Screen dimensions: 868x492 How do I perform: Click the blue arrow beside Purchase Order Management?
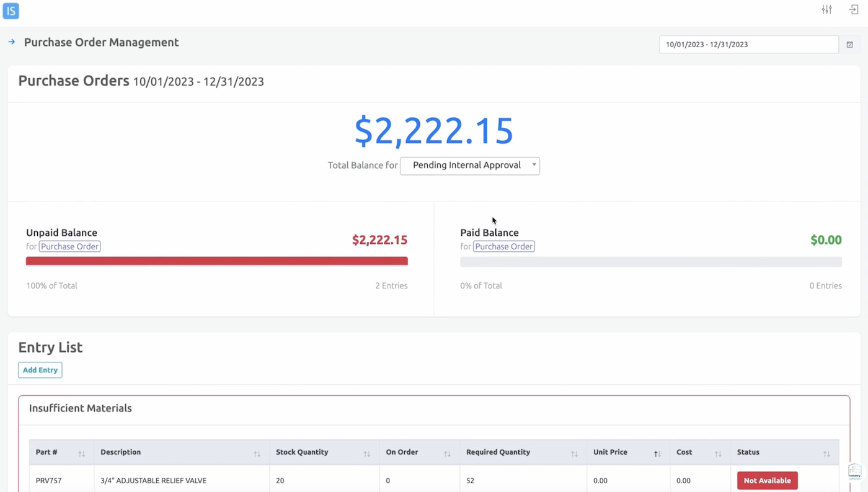pos(11,42)
